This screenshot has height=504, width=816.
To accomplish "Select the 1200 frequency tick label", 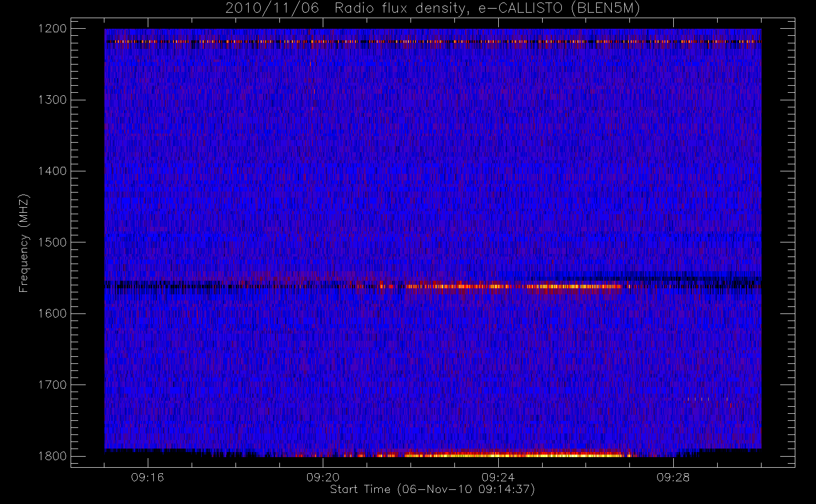I will coord(52,29).
